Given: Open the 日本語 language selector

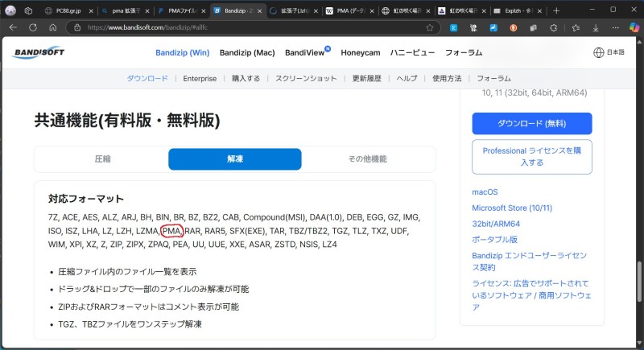Looking at the screenshot, I should (x=609, y=53).
